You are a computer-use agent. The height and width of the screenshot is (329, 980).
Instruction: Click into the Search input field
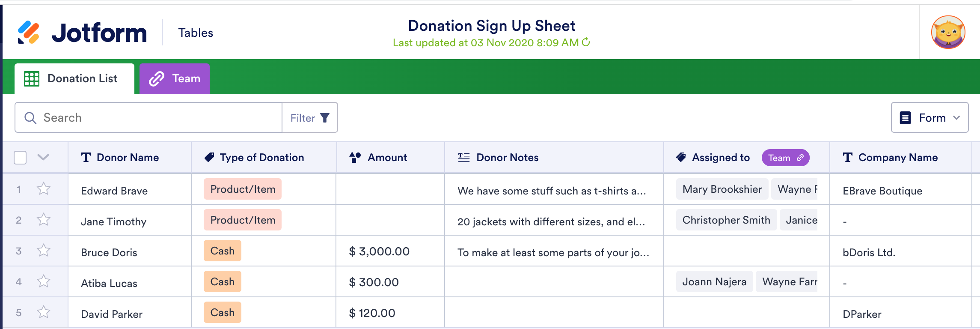tap(158, 118)
